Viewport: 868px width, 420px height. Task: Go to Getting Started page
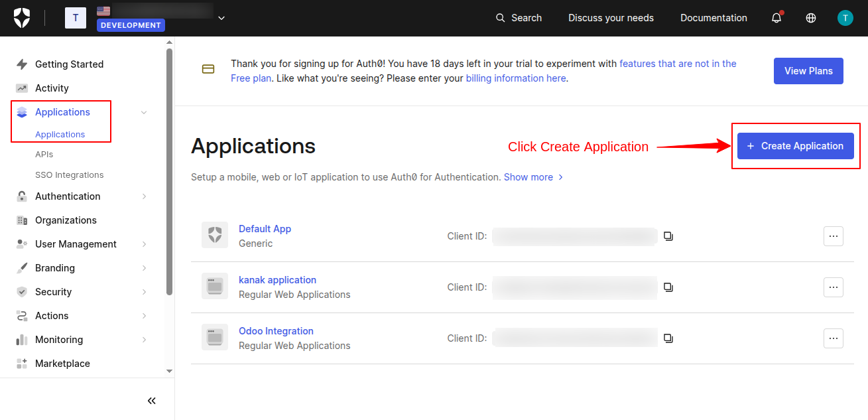click(x=69, y=64)
